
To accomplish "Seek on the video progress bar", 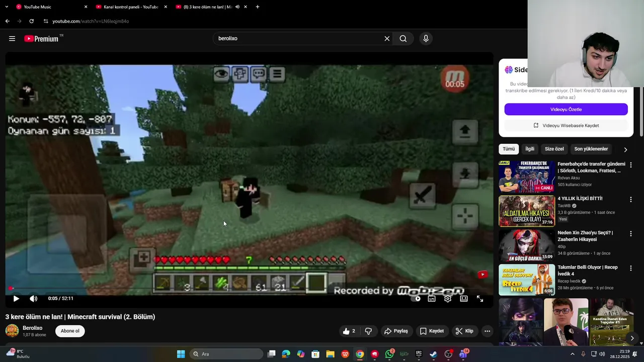I will (x=249, y=289).
